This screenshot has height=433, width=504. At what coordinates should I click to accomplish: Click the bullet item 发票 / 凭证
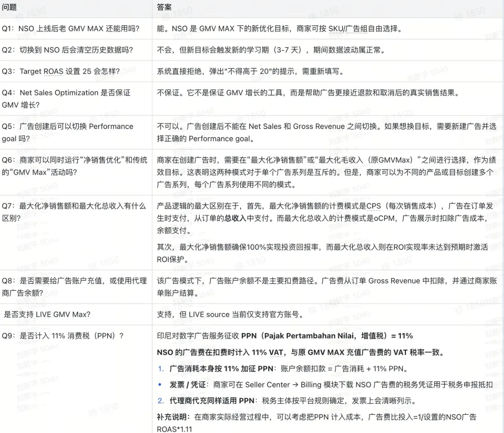click(x=325, y=385)
